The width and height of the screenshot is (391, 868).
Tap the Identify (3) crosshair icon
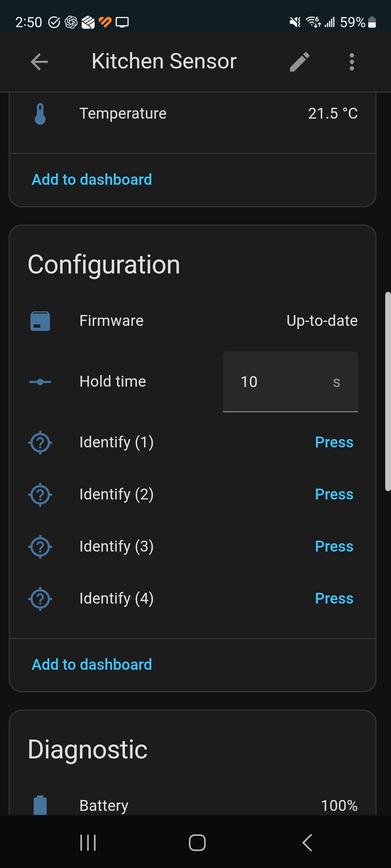(40, 546)
